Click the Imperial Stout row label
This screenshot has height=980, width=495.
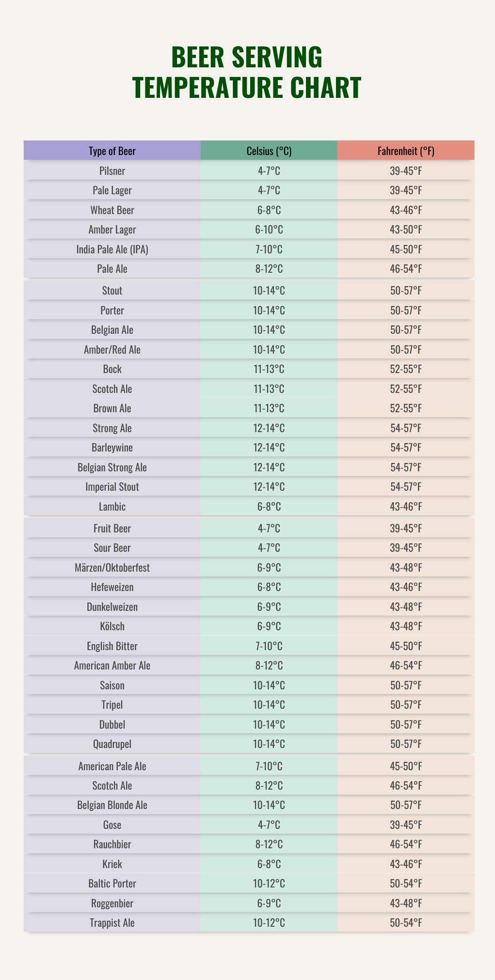tap(112, 487)
